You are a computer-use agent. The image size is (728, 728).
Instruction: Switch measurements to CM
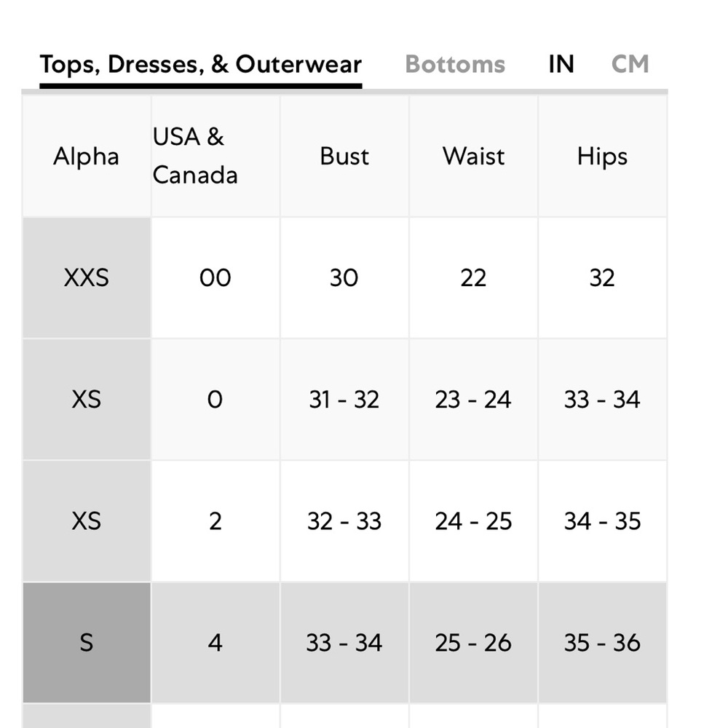630,64
